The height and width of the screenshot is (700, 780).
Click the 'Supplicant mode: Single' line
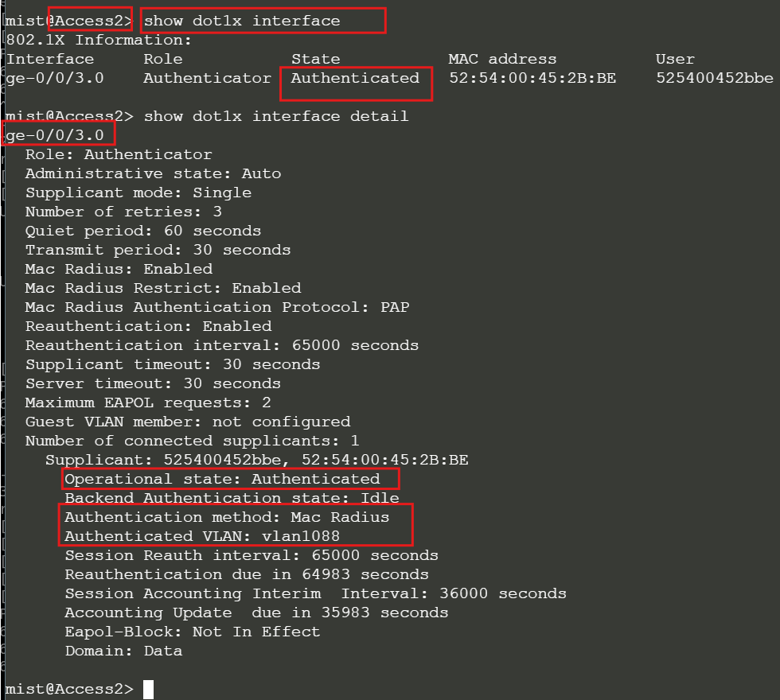coord(138,192)
